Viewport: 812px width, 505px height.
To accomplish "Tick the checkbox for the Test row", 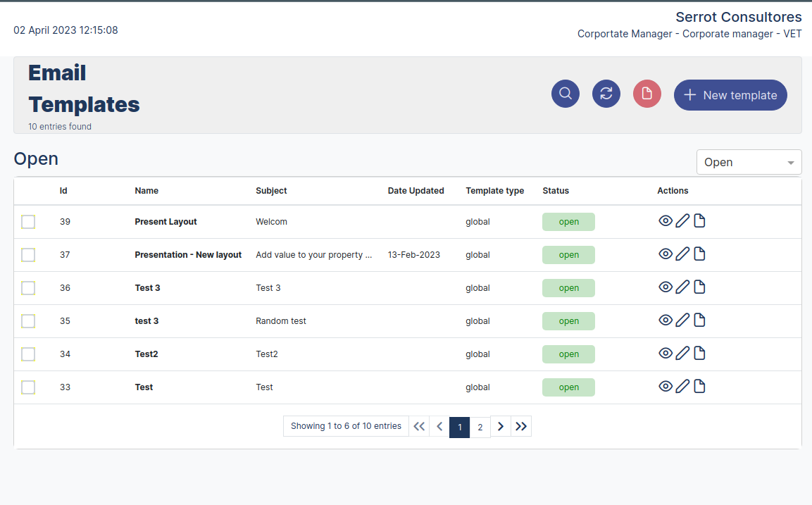I will pos(28,387).
